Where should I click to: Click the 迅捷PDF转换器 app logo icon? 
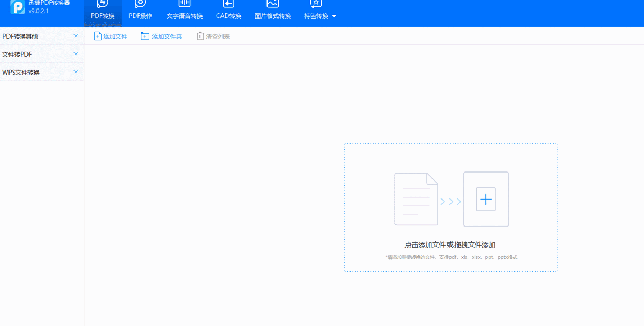coord(17,7)
